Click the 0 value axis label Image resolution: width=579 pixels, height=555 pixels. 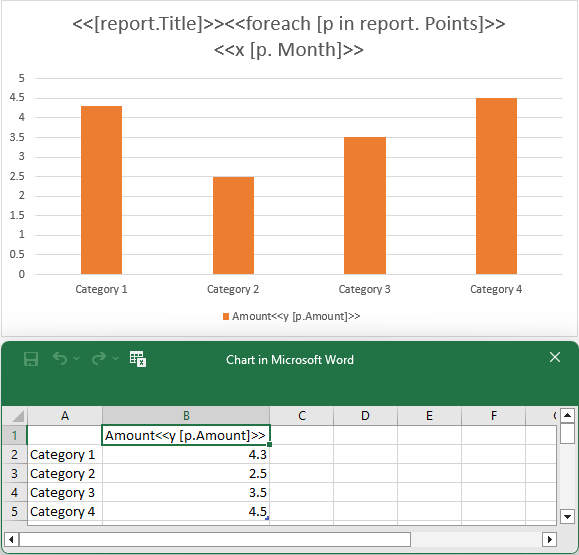point(22,274)
